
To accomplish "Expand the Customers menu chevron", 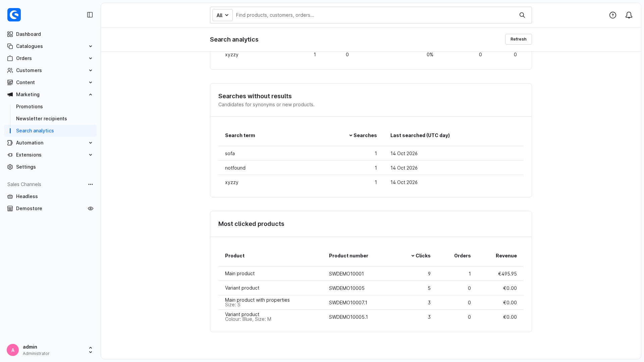I will [91, 70].
